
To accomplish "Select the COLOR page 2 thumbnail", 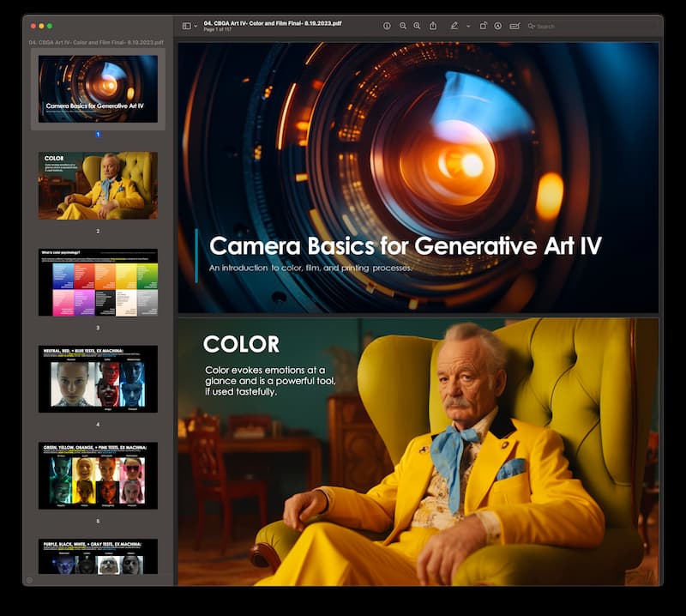I will (x=98, y=185).
